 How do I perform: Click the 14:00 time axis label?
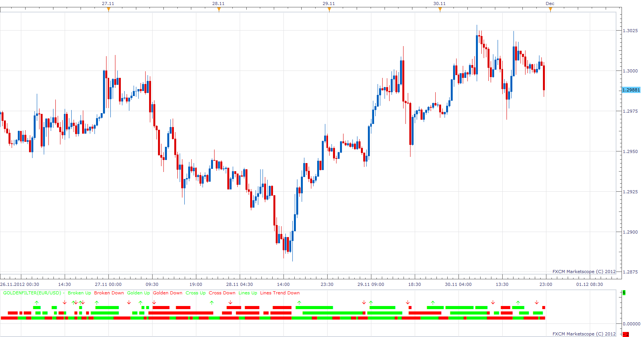tap(283, 284)
